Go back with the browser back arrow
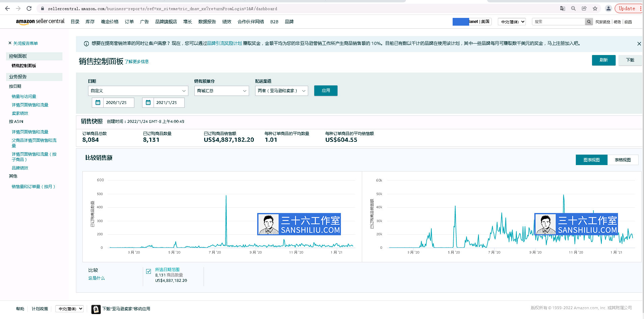644x319 pixels. [x=7, y=8]
